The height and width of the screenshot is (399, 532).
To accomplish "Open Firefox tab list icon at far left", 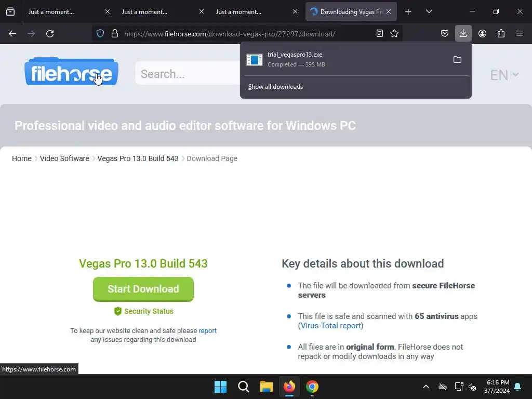I will pos(10,12).
